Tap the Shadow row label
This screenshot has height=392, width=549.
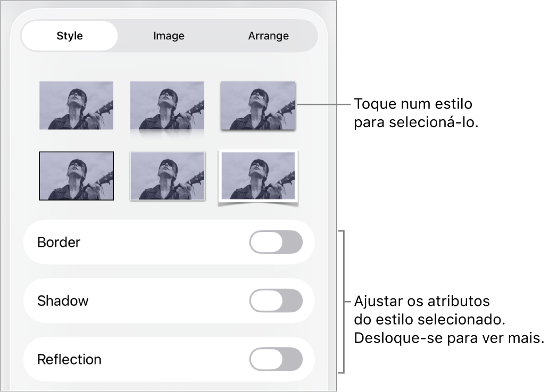click(63, 301)
